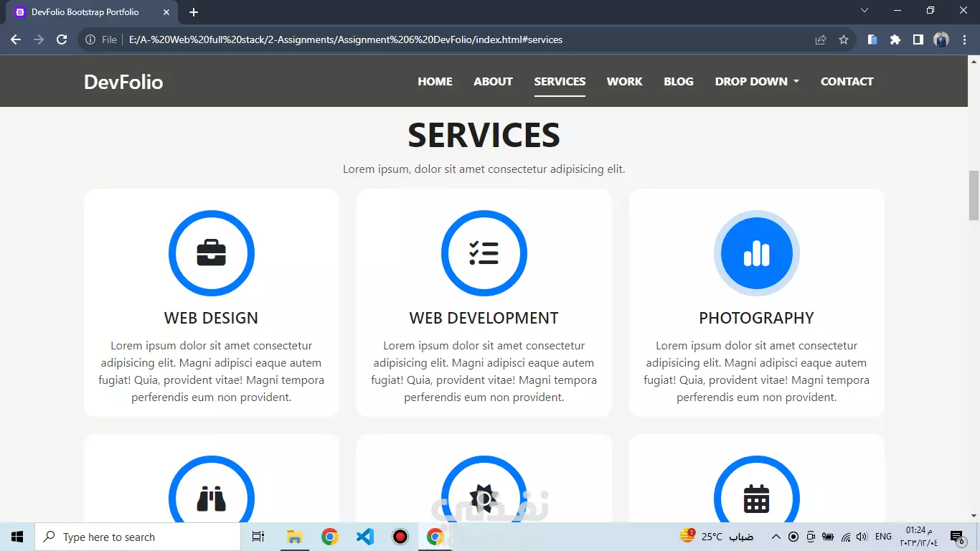Reload the page with the refresh icon
Image resolution: width=980 pixels, height=551 pixels.
tap(62, 39)
